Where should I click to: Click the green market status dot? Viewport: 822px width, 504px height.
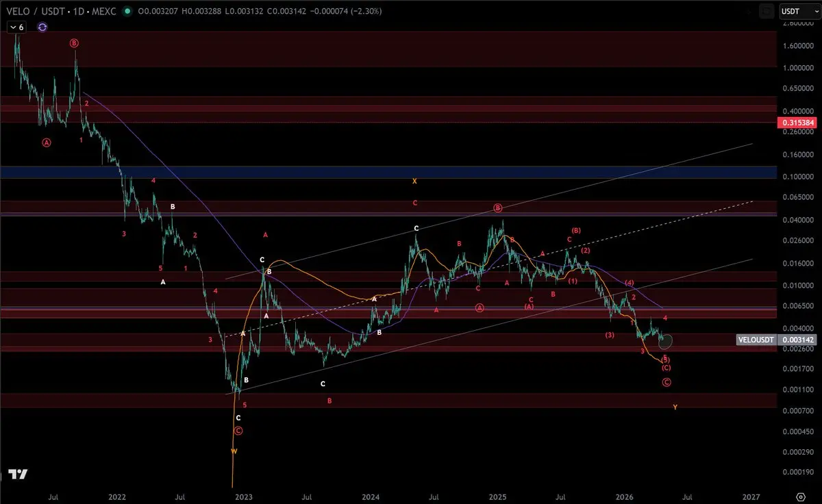click(129, 11)
